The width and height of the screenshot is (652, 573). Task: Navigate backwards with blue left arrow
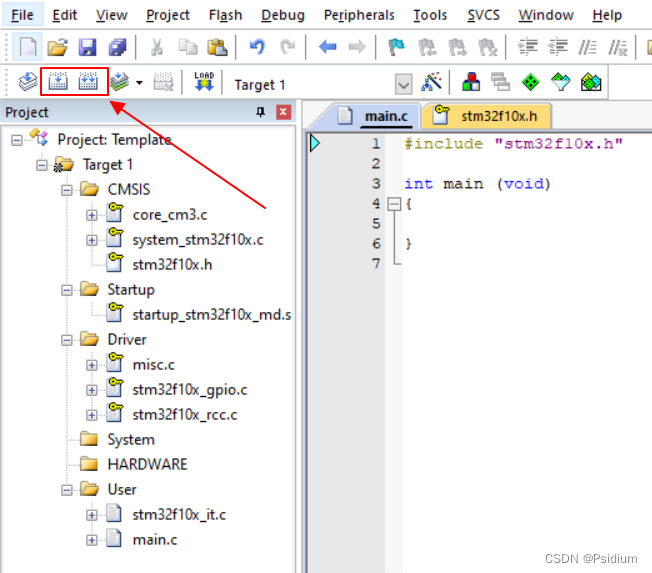(x=328, y=47)
